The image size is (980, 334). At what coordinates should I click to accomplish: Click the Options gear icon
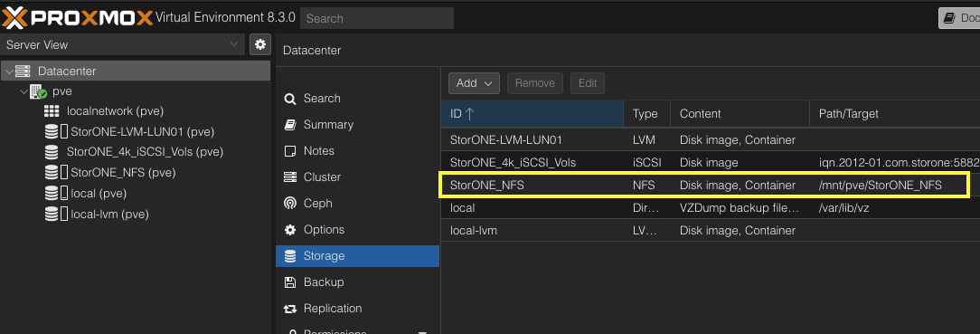pos(290,230)
